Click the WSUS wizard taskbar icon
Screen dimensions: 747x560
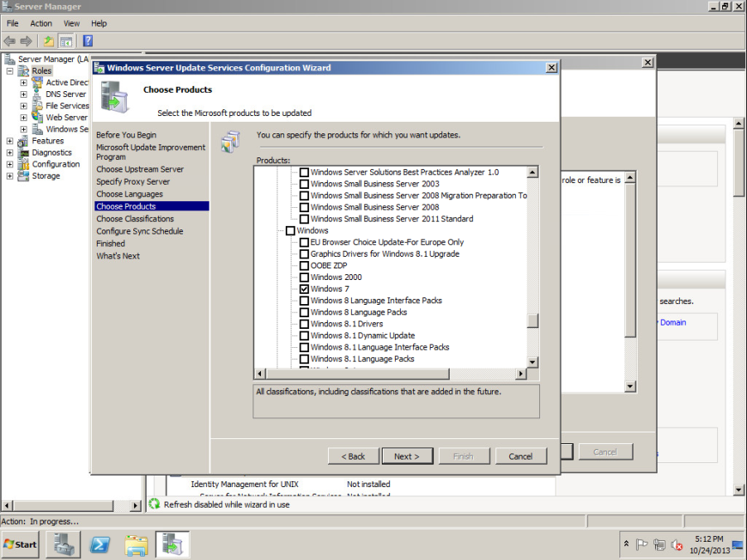click(x=172, y=544)
